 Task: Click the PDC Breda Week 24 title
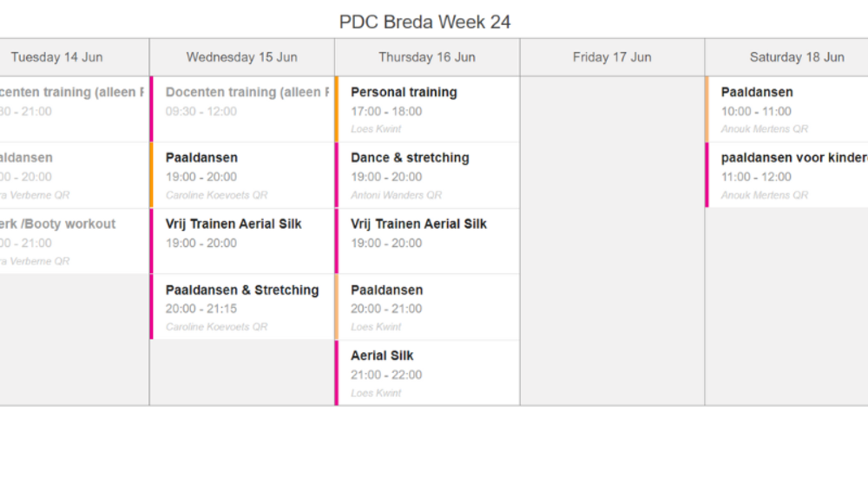pos(424,23)
